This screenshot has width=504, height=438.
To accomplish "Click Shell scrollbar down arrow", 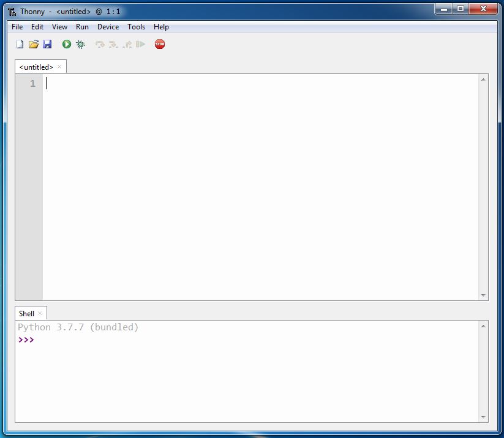I will [x=483, y=417].
